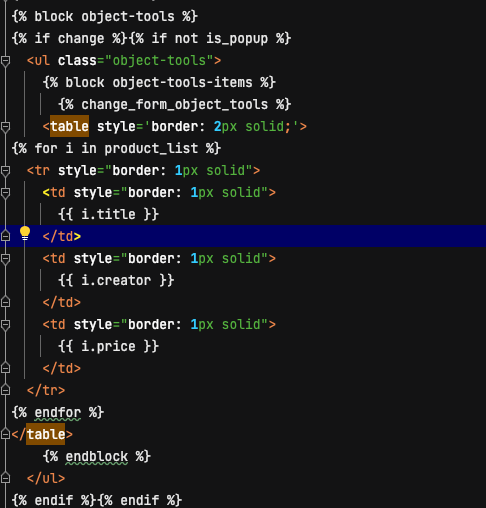Collapse the ul class="object-tools" fold marker
Screen dimensions: 486x508
tap(5, 61)
